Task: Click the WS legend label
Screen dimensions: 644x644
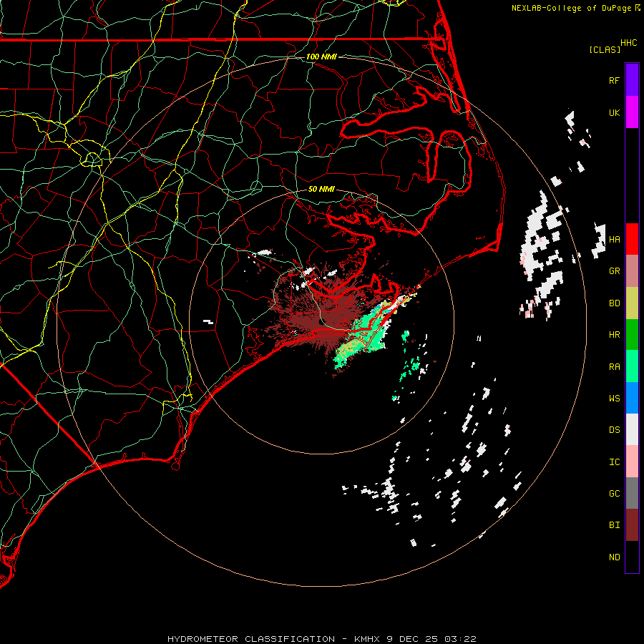Action: pos(614,398)
